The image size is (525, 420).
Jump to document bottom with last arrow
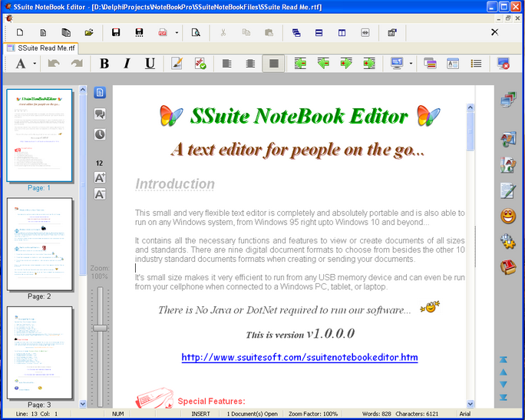504,397
